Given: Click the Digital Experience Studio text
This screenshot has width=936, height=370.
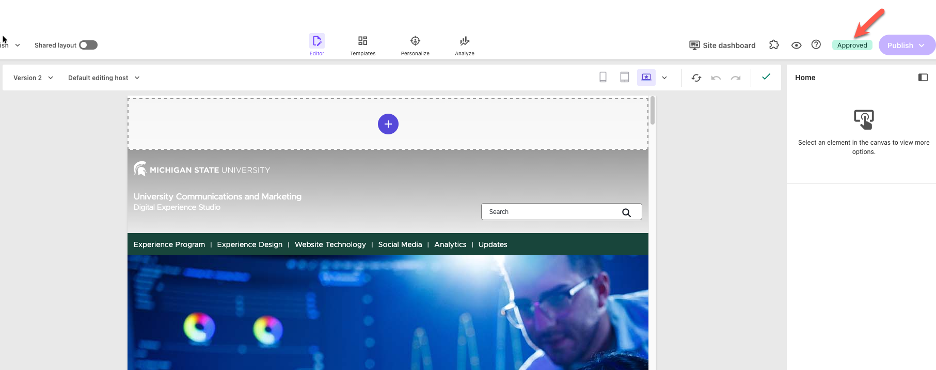Looking at the screenshot, I should [x=177, y=207].
